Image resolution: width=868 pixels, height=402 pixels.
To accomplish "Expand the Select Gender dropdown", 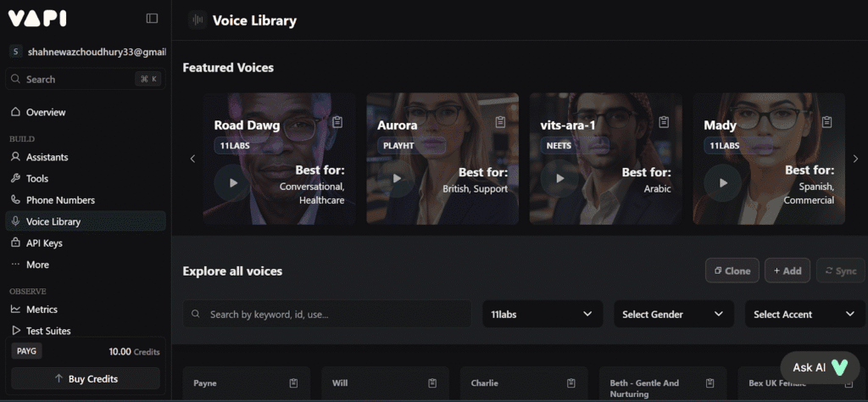I will click(x=673, y=314).
